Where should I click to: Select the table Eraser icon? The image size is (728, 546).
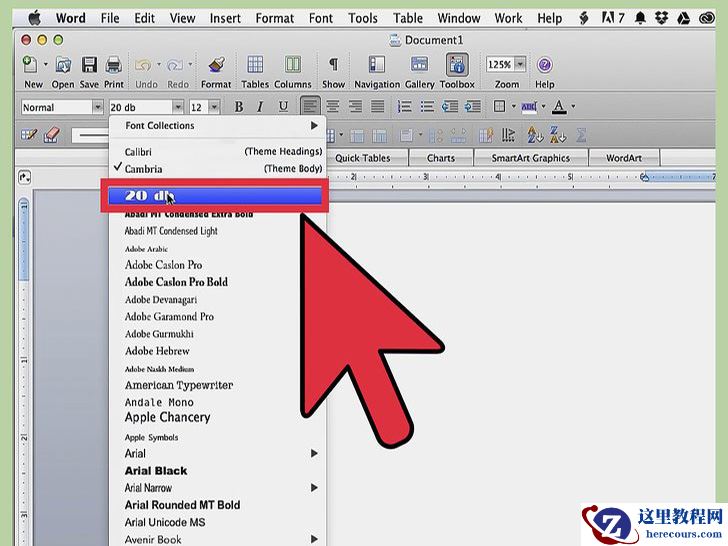[52, 135]
